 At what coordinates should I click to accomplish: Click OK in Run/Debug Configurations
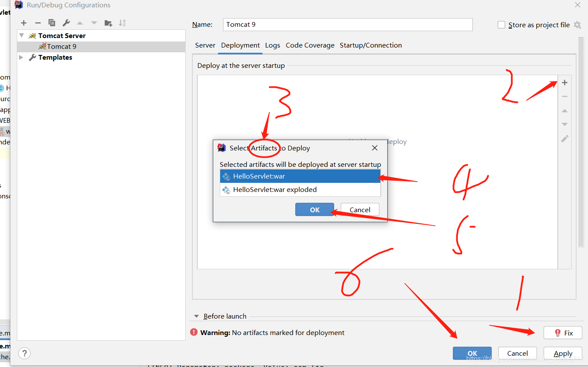click(472, 353)
